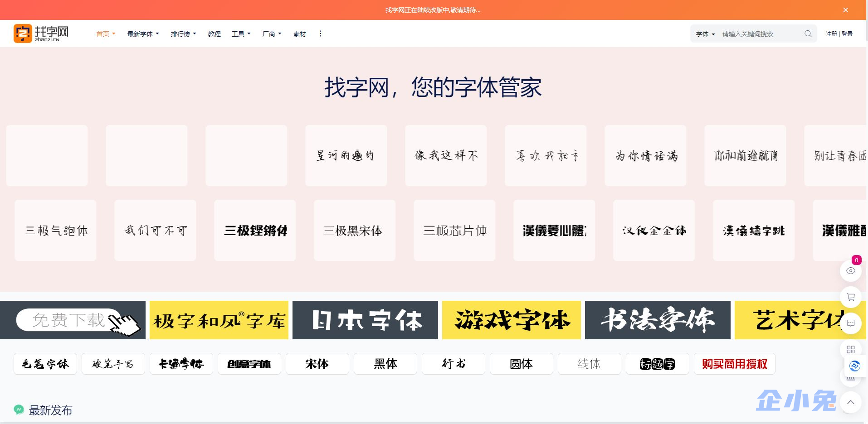Go to the 素材 page

point(299,34)
